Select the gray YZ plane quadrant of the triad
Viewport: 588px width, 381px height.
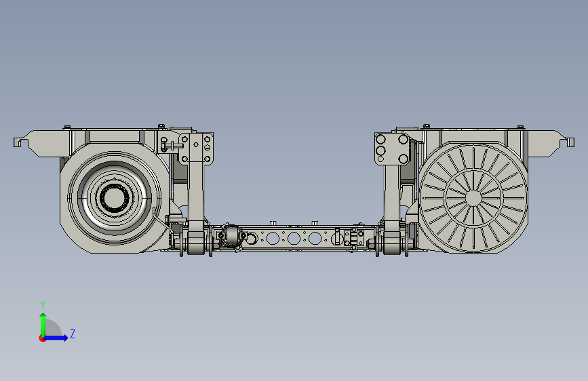tap(52, 329)
